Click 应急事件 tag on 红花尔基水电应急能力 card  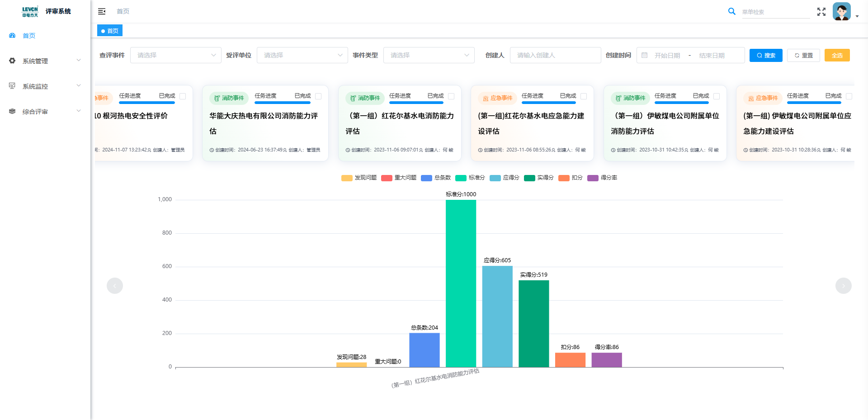498,98
